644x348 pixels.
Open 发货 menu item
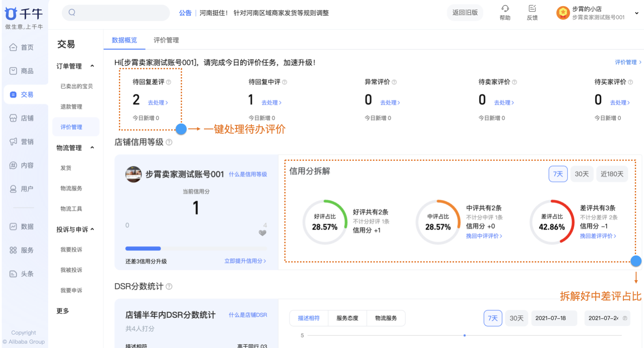66,168
